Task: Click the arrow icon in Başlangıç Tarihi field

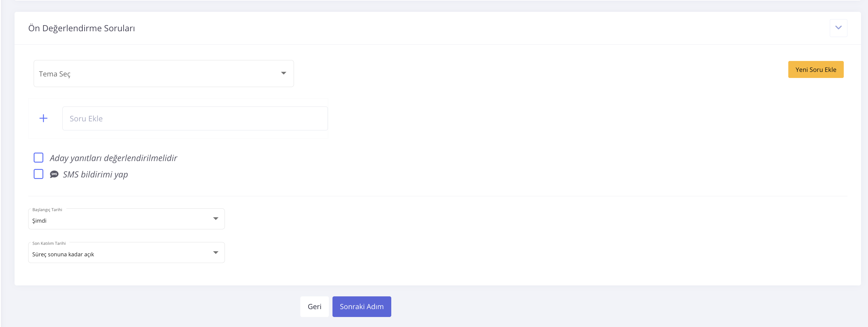Action: coord(216,219)
